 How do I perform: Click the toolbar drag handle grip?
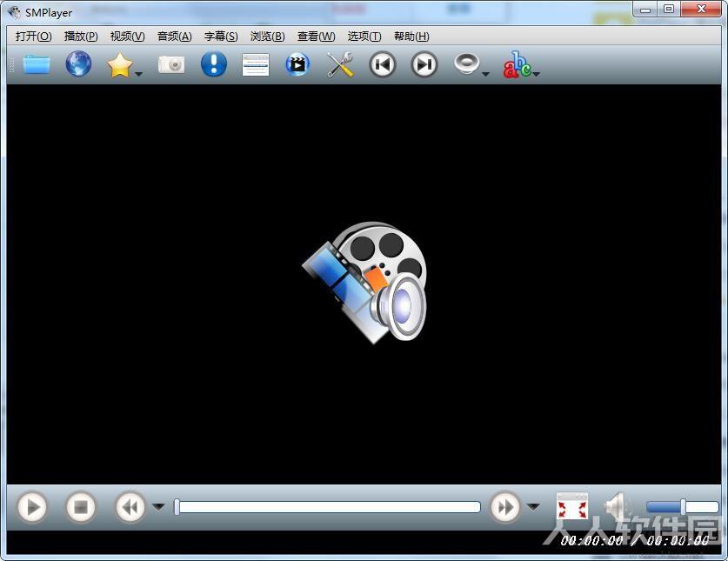[11, 64]
